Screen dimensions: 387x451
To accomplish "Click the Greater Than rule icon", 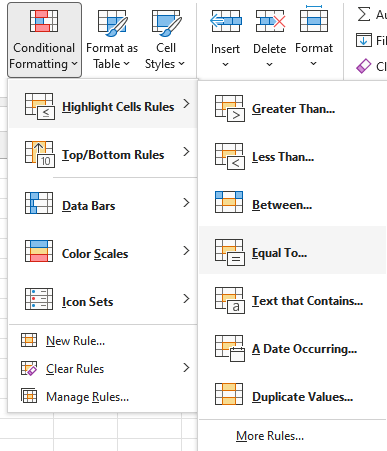I will 230,108.
